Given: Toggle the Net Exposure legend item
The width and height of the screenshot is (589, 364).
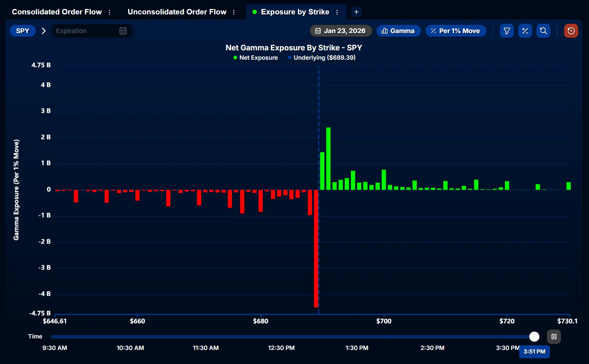Looking at the screenshot, I should point(255,58).
